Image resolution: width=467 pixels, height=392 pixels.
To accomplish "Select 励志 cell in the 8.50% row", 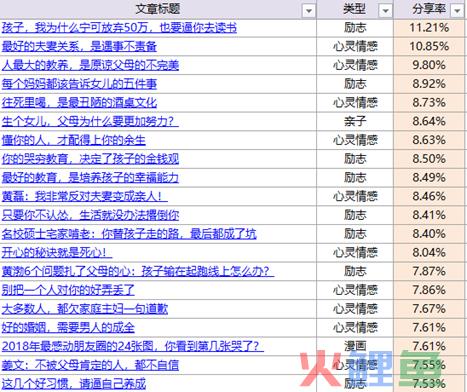I will pyautogui.click(x=355, y=159).
